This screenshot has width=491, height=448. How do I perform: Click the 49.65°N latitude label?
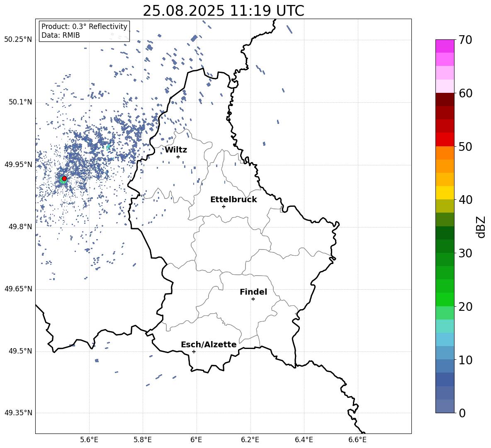(18, 289)
